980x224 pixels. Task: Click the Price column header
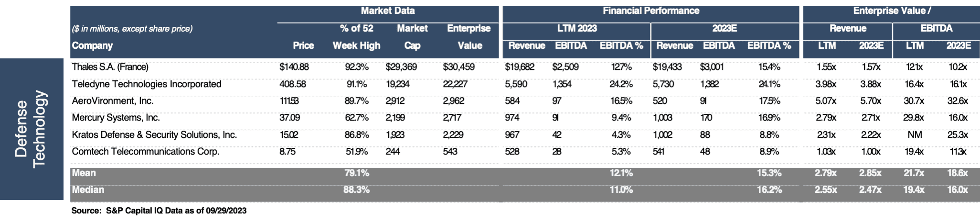[303, 45]
